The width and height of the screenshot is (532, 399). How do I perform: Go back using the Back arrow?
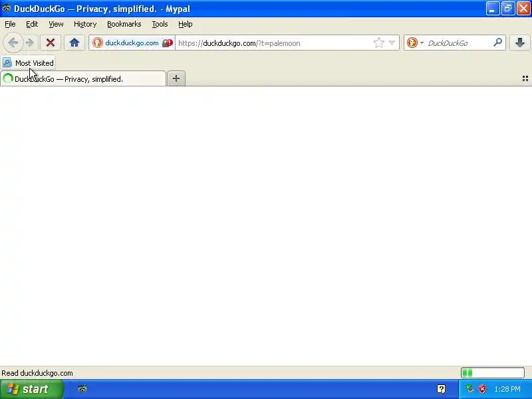click(13, 43)
